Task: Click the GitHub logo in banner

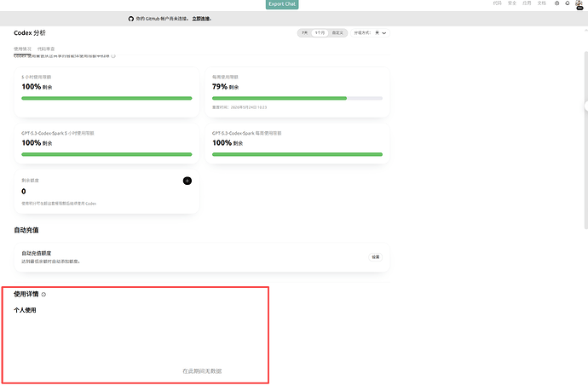Action: tap(131, 19)
